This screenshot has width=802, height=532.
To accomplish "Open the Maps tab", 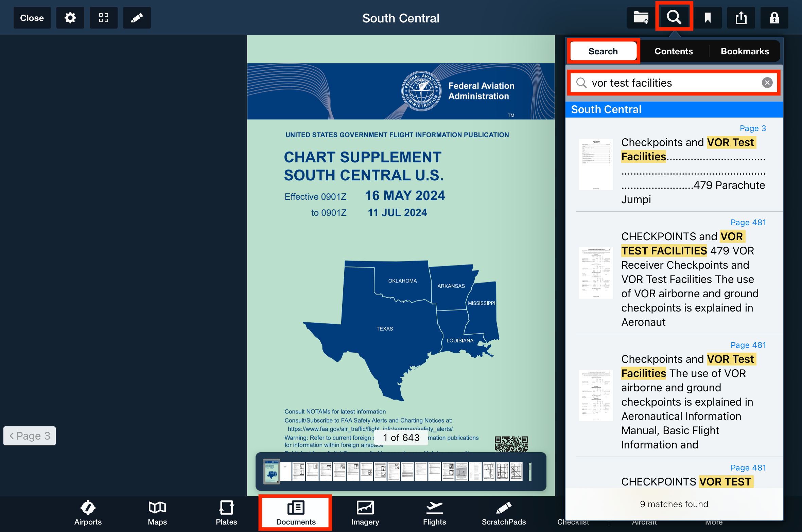I will click(157, 513).
